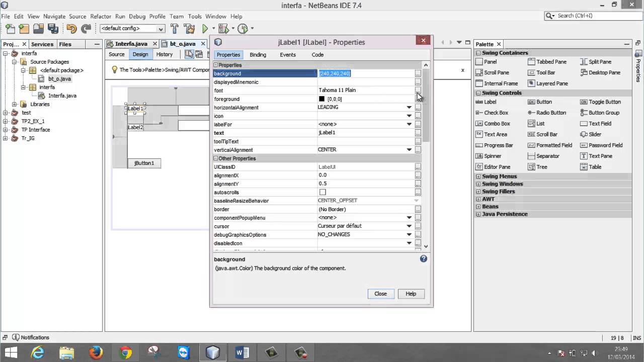Open the Tools menu
644x362 pixels.
pyautogui.click(x=195, y=16)
